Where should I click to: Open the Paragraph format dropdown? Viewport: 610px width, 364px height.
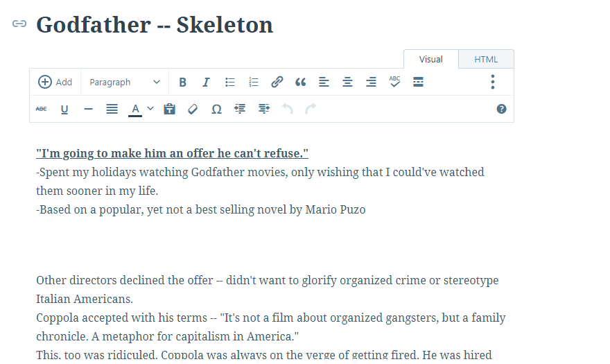click(125, 83)
